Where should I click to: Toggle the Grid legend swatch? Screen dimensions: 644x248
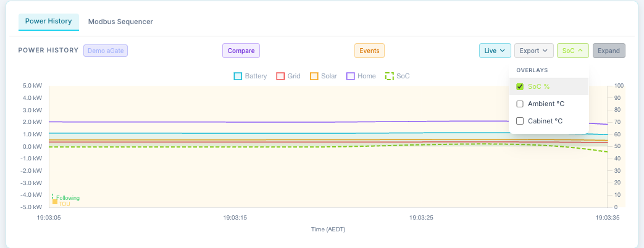[280, 76]
